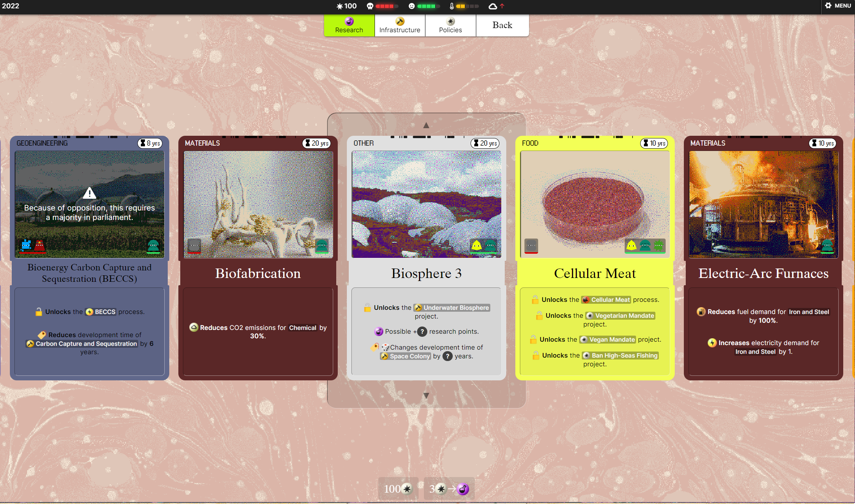Select the Cellular Meat card image
Image resolution: width=855 pixels, height=504 pixels.
point(595,204)
